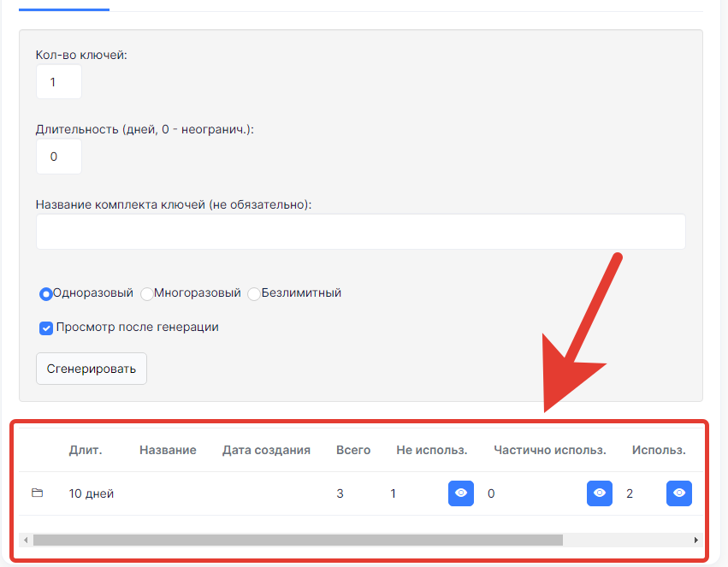The width and height of the screenshot is (728, 567).
Task: Focus the Кол-во ключей input field
Action: point(59,81)
